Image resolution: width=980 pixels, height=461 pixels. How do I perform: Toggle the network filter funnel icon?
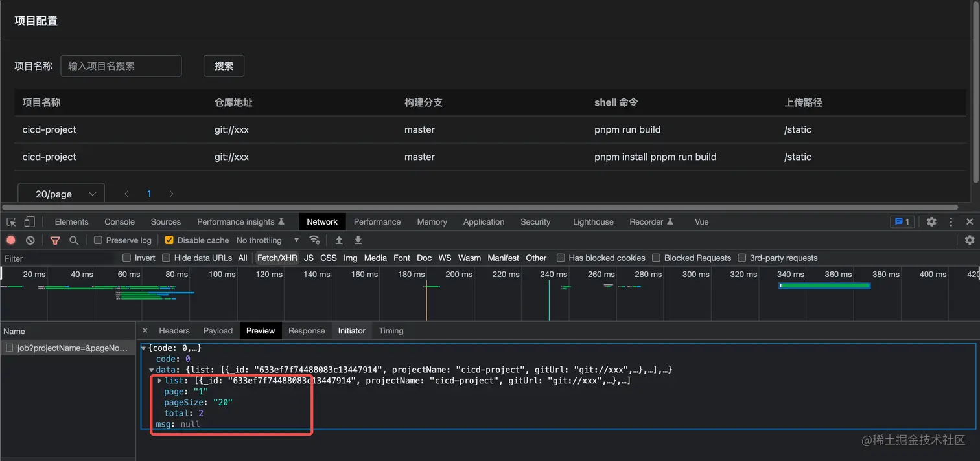coord(55,240)
